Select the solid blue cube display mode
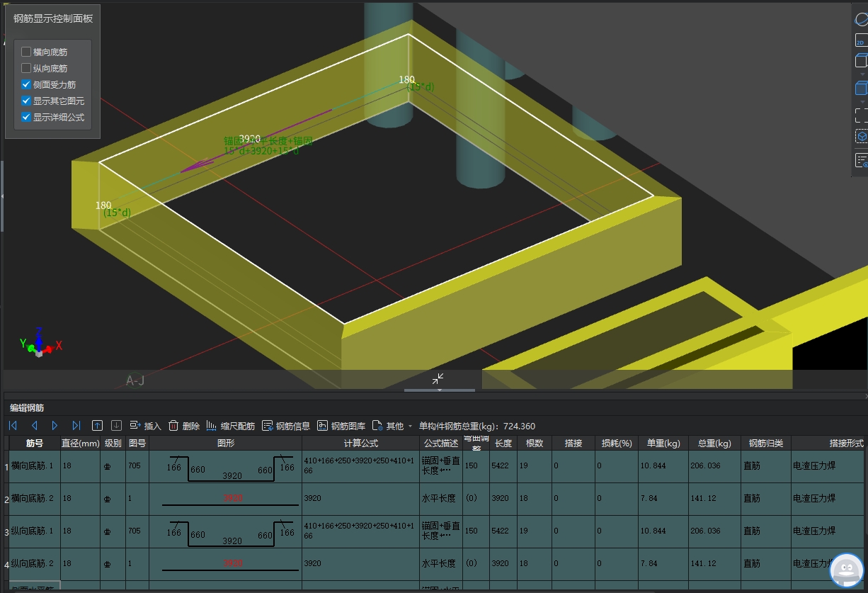The height and width of the screenshot is (593, 868). [x=861, y=89]
